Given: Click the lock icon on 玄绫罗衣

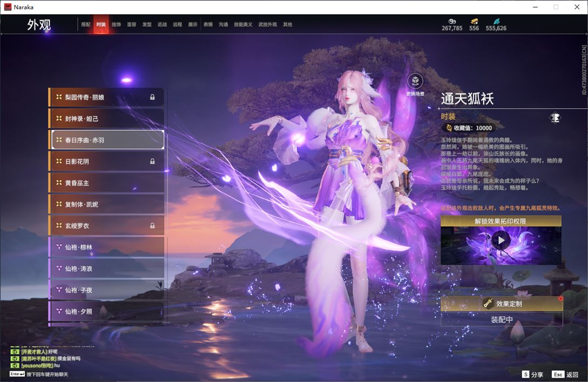Looking at the screenshot, I should (152, 225).
